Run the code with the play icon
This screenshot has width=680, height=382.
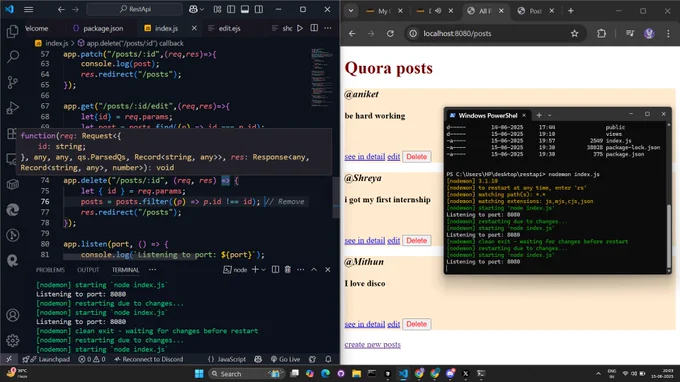point(300,28)
